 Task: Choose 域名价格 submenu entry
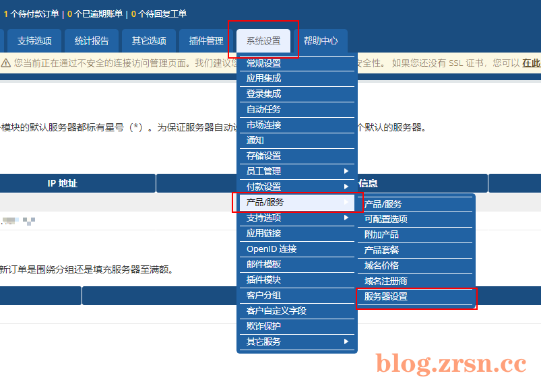tap(415, 265)
